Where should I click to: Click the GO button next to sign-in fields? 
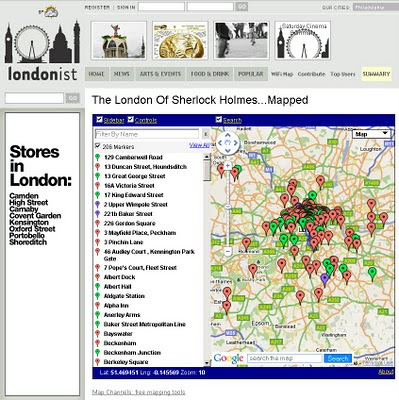click(x=242, y=7)
